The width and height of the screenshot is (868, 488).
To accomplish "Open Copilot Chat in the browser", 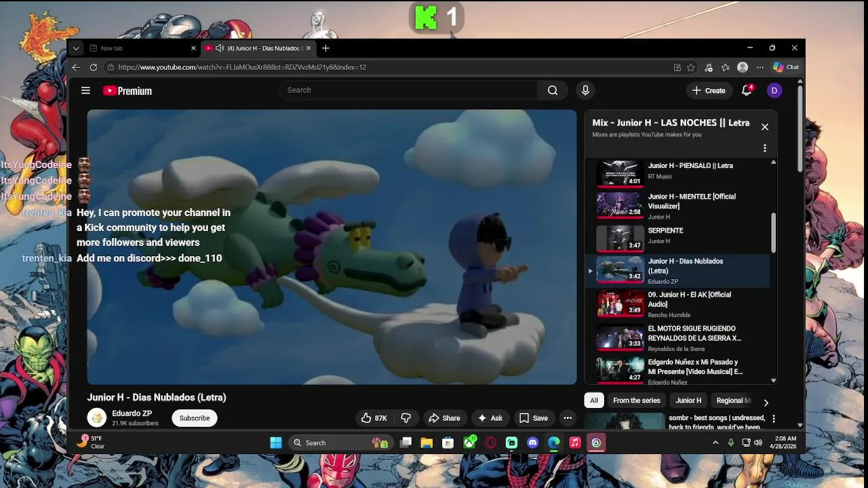I will (786, 67).
